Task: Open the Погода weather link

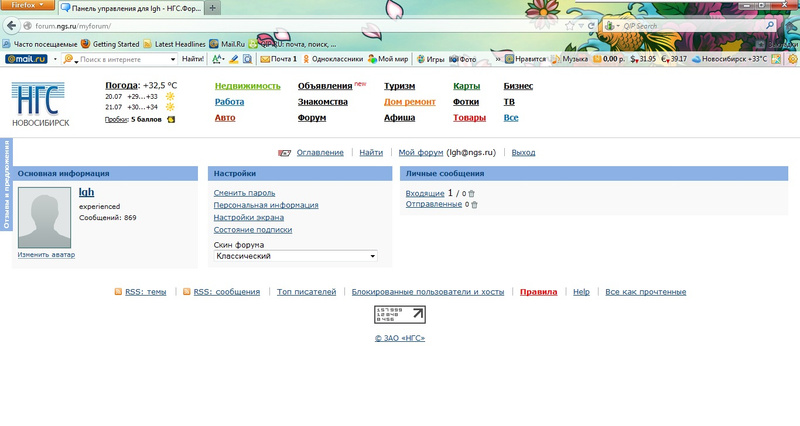Action: [121, 85]
